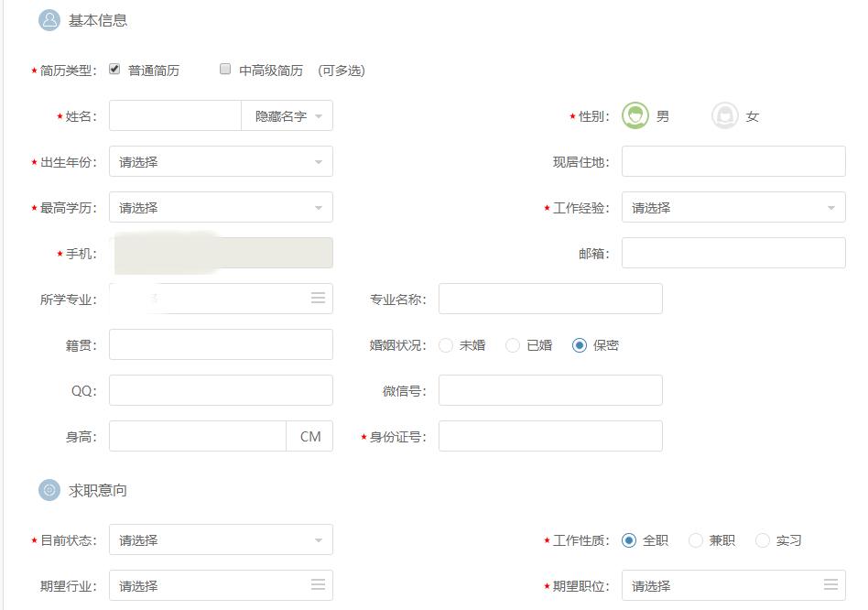Click the basic info person icon
This screenshot has height=610, width=868.
[49, 20]
